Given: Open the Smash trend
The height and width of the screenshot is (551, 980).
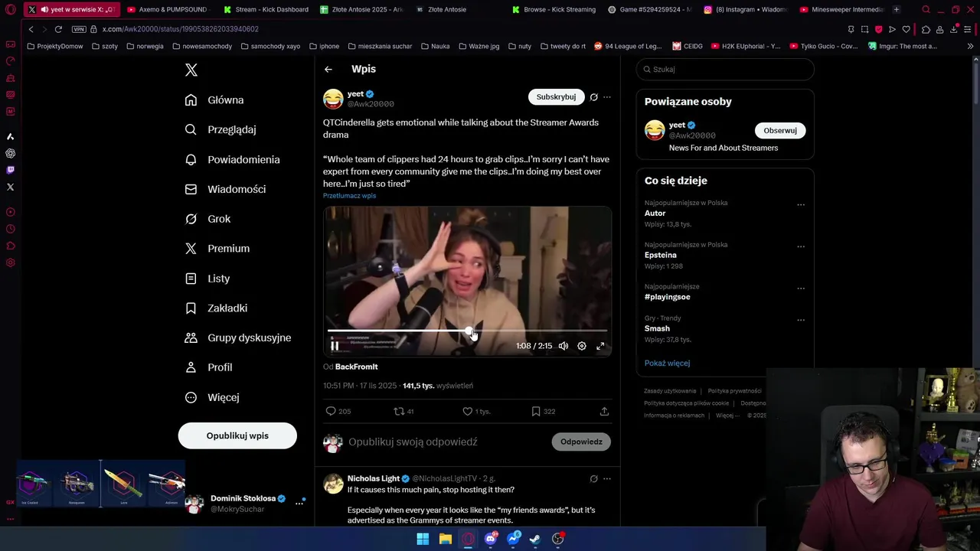Looking at the screenshot, I should pos(657,328).
